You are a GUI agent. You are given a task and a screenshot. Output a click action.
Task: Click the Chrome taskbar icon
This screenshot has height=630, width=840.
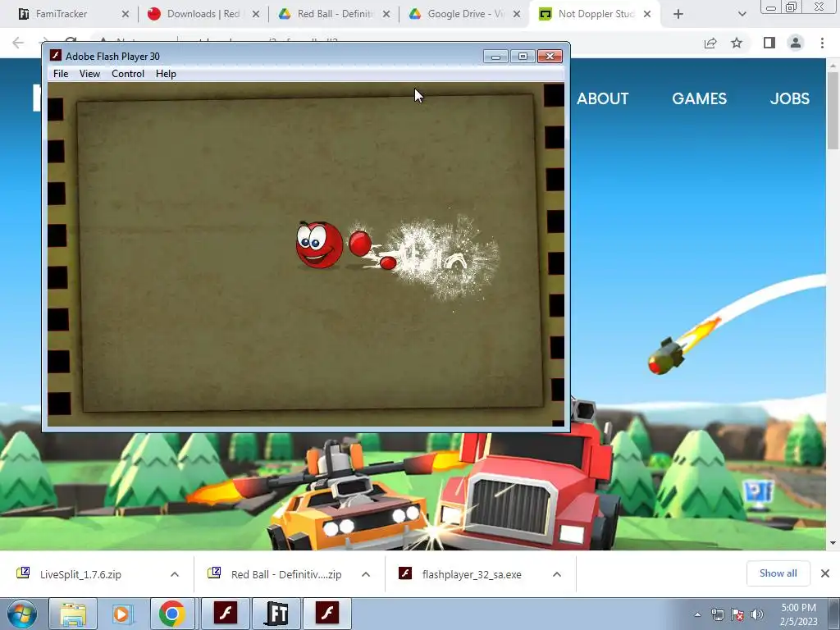pos(172,614)
